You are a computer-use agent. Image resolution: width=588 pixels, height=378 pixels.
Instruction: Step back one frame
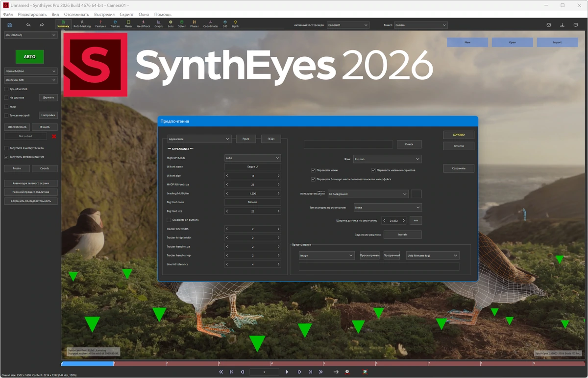[242, 372]
